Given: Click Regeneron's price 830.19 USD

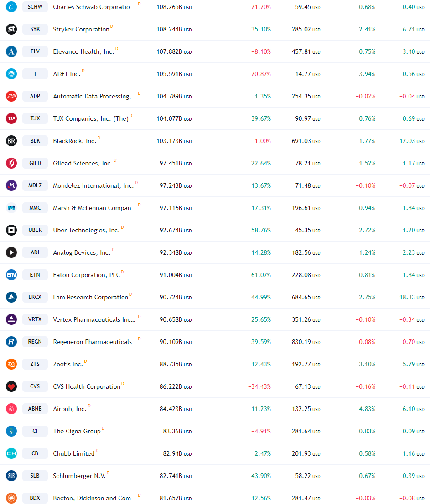Looking at the screenshot, I should (x=306, y=342).
